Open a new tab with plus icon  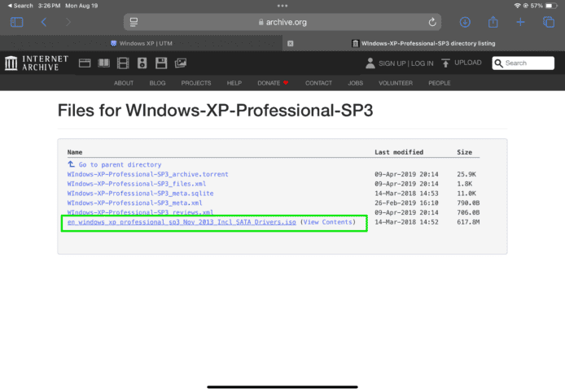[520, 22]
